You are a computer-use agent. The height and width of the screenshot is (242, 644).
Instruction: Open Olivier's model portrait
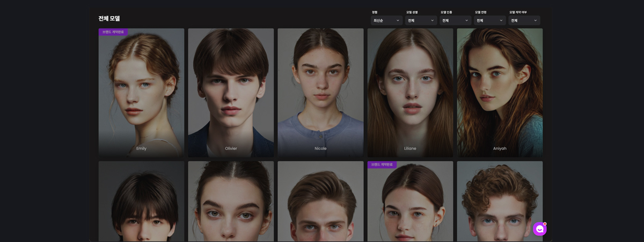(231, 91)
